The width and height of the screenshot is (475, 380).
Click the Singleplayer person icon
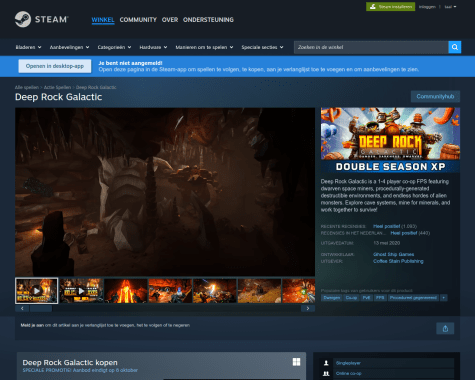coord(326,363)
